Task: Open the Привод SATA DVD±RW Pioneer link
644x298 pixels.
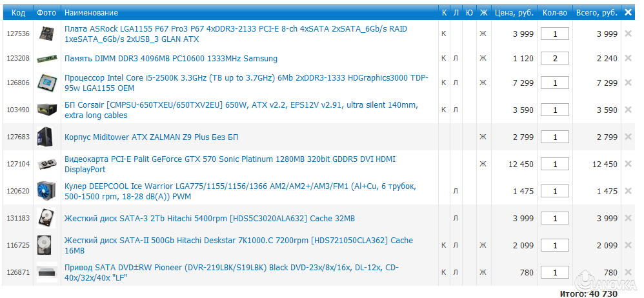Action: tap(232, 273)
